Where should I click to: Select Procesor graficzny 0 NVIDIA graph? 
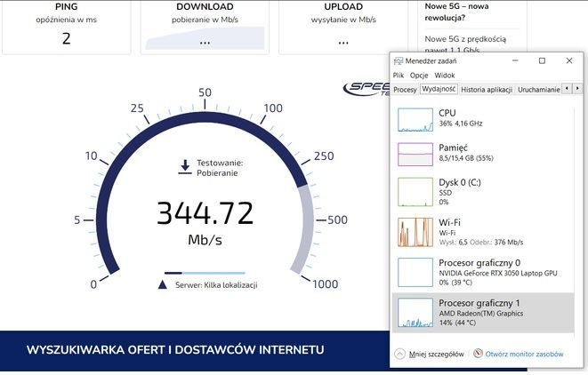click(x=415, y=270)
